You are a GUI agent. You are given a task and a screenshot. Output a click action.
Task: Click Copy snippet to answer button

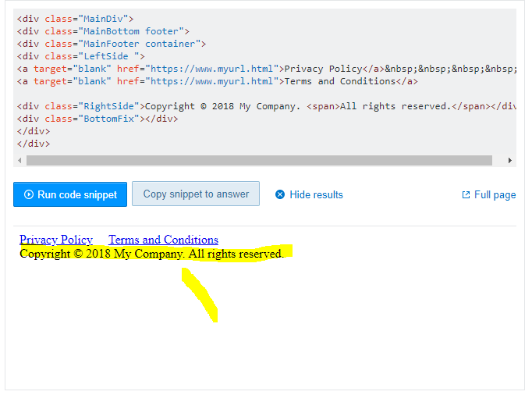click(196, 194)
